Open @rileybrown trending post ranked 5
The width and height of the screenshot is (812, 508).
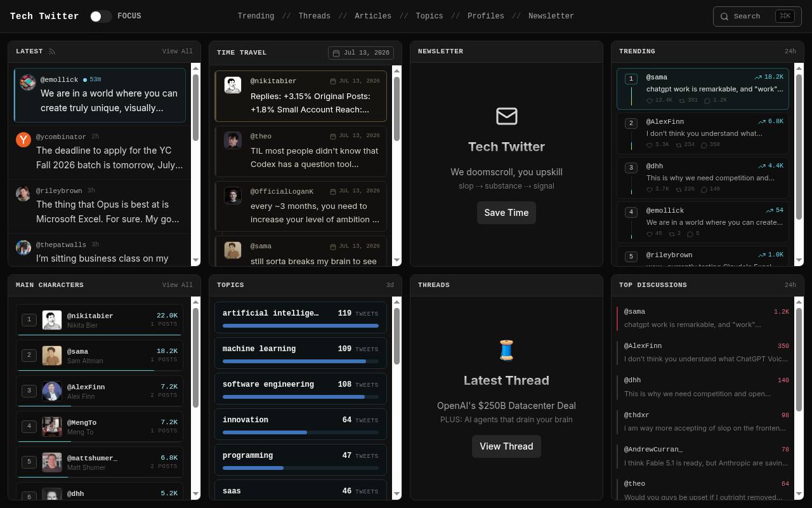pos(703,256)
